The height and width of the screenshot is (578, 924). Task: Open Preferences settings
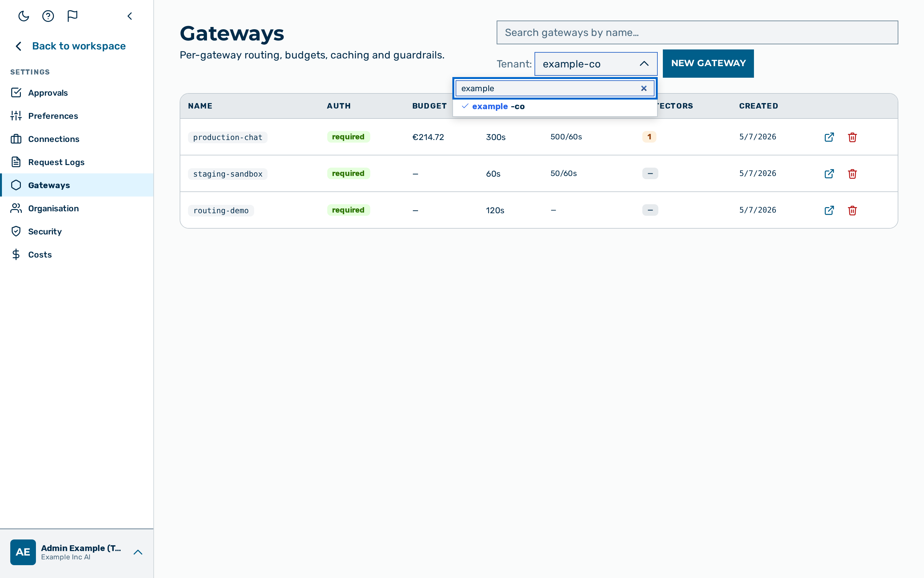[x=77, y=116]
